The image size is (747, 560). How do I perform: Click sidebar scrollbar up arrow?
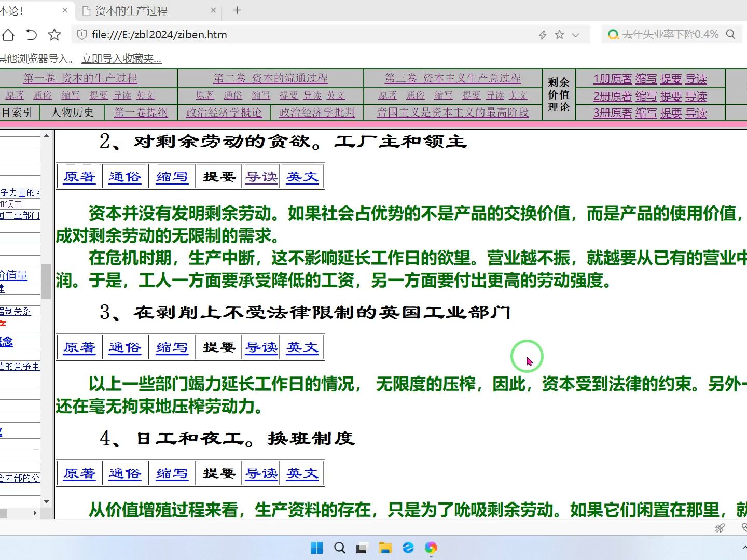pos(46,136)
